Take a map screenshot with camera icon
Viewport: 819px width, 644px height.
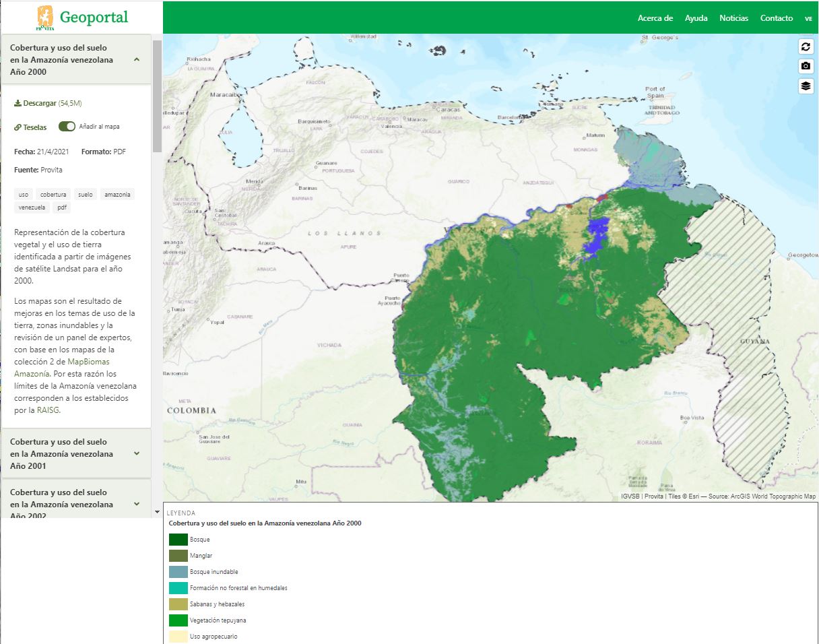[x=806, y=66]
